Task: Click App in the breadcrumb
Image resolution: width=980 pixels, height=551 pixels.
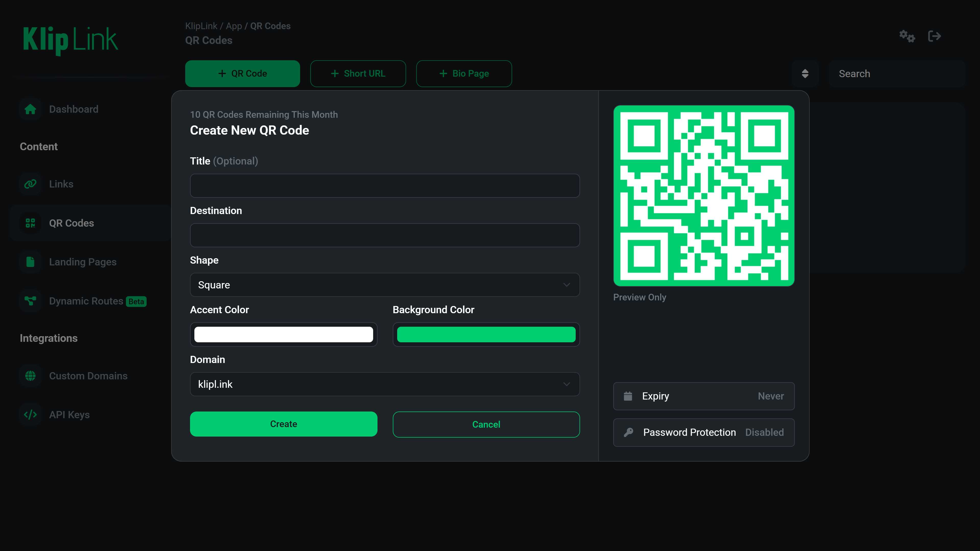Action: click(x=234, y=26)
